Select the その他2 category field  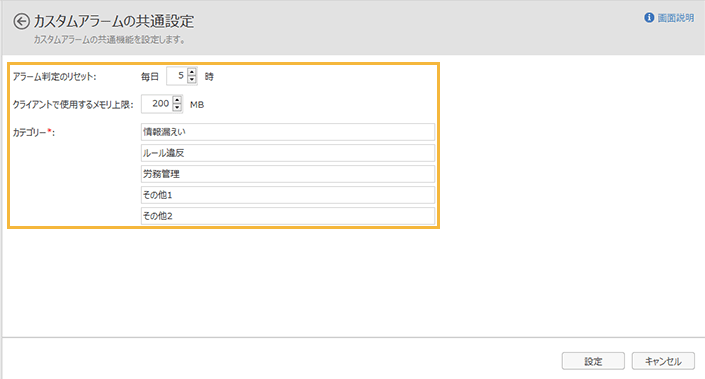coord(288,216)
